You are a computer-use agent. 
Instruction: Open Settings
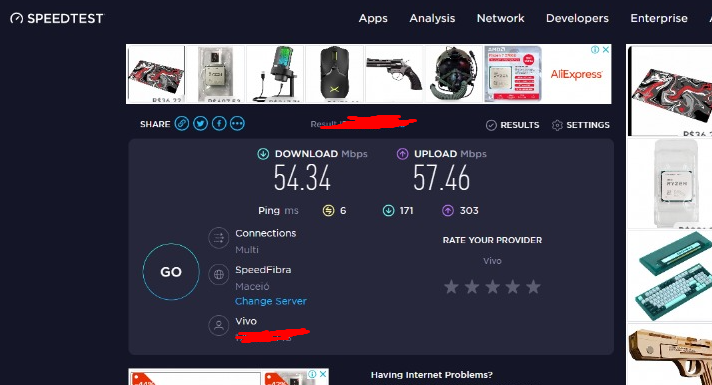(581, 125)
